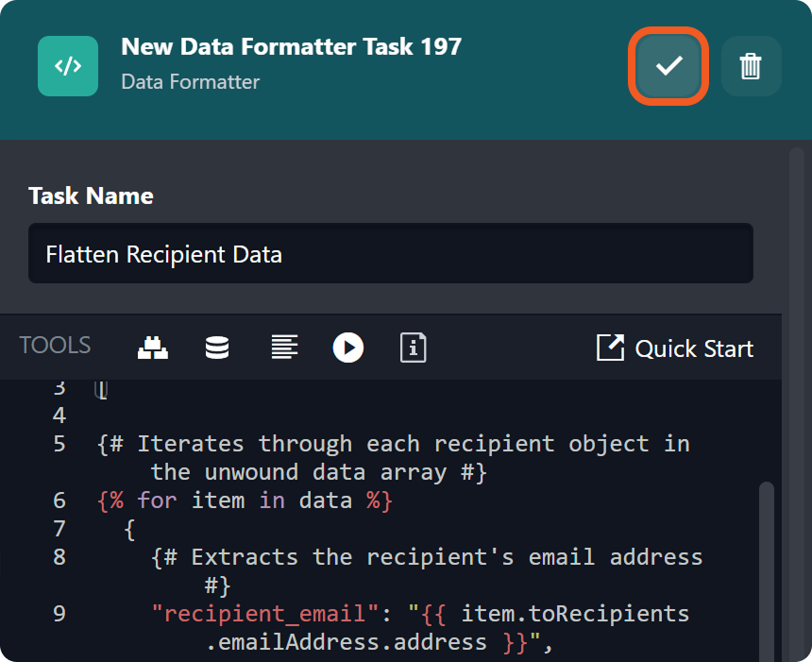Click the 'Iterates through each recipient' comment
The image size is (812, 662).
[393, 444]
